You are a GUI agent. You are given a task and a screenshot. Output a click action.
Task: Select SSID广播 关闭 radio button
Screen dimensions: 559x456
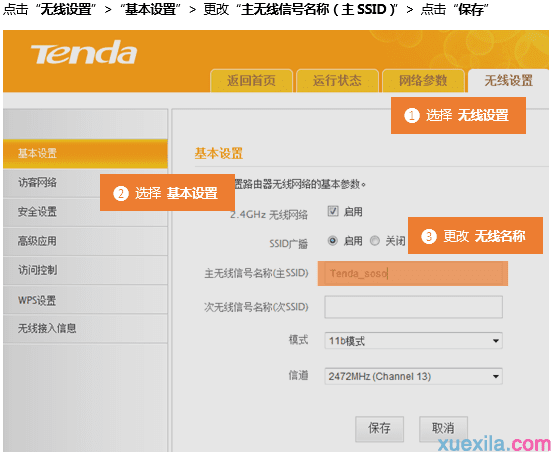click(x=375, y=241)
